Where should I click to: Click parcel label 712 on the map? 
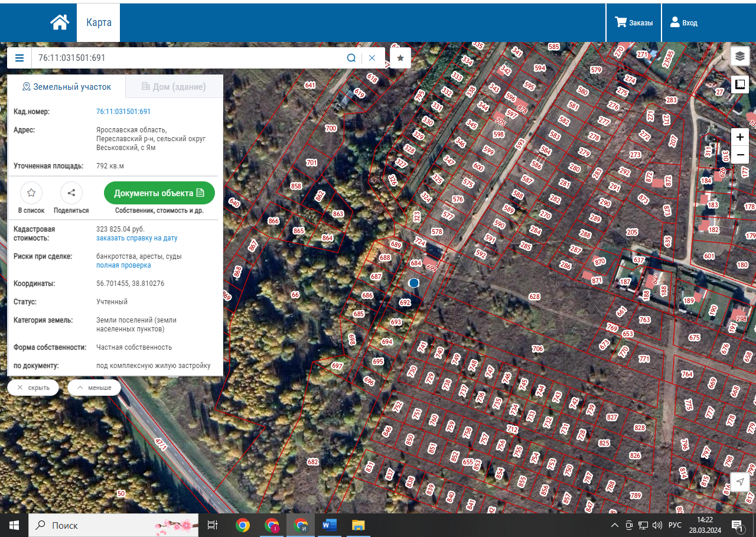coord(511,429)
